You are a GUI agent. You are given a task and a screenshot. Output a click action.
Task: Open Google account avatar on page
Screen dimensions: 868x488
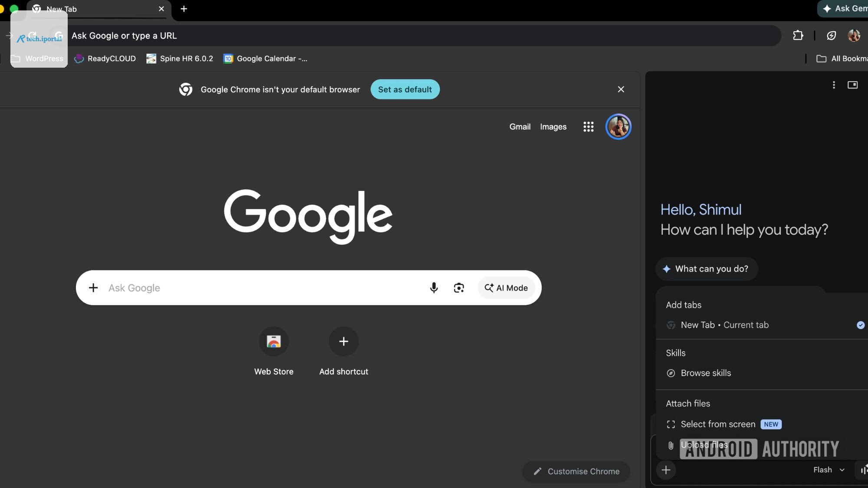point(618,127)
